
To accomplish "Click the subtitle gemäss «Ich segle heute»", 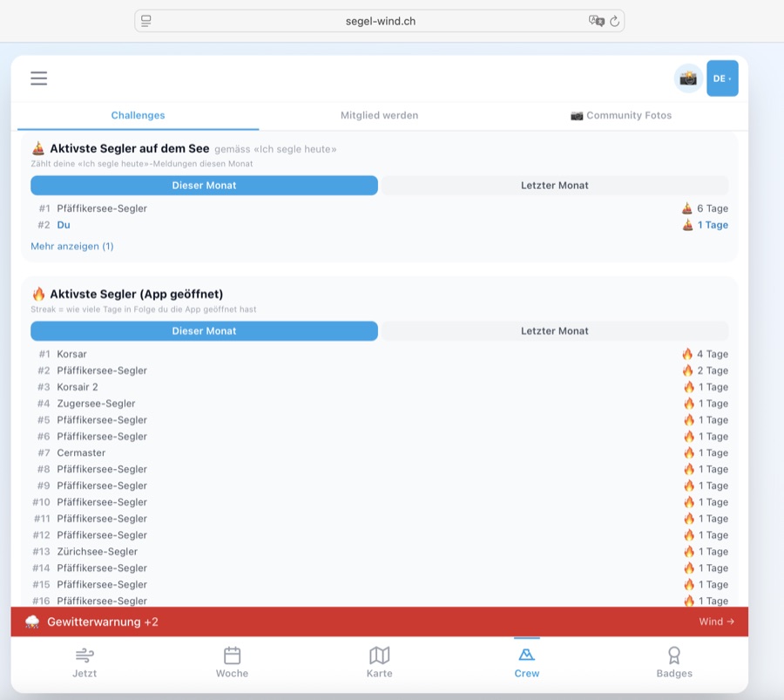I will point(275,149).
